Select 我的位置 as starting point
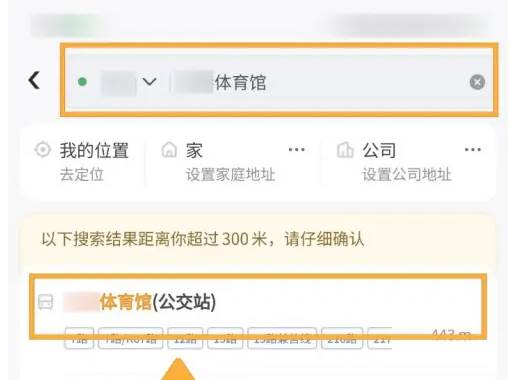This screenshot has height=380, width=511. tap(94, 150)
